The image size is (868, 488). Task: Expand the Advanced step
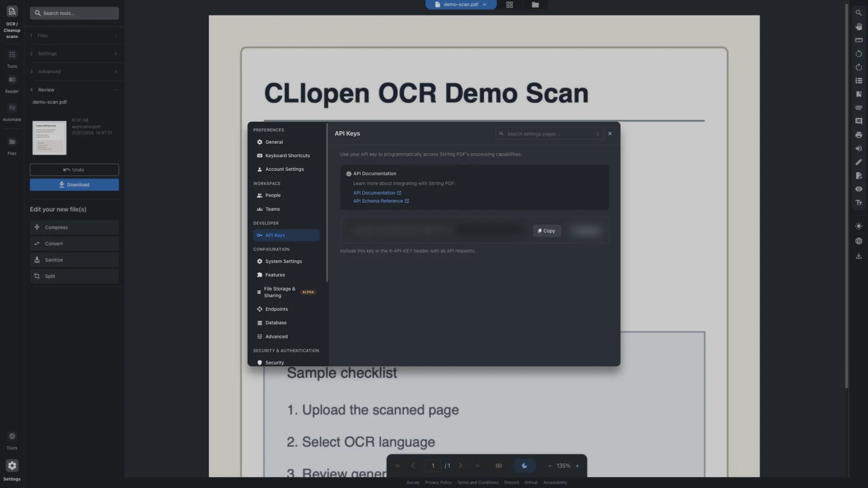pyautogui.click(x=74, y=72)
